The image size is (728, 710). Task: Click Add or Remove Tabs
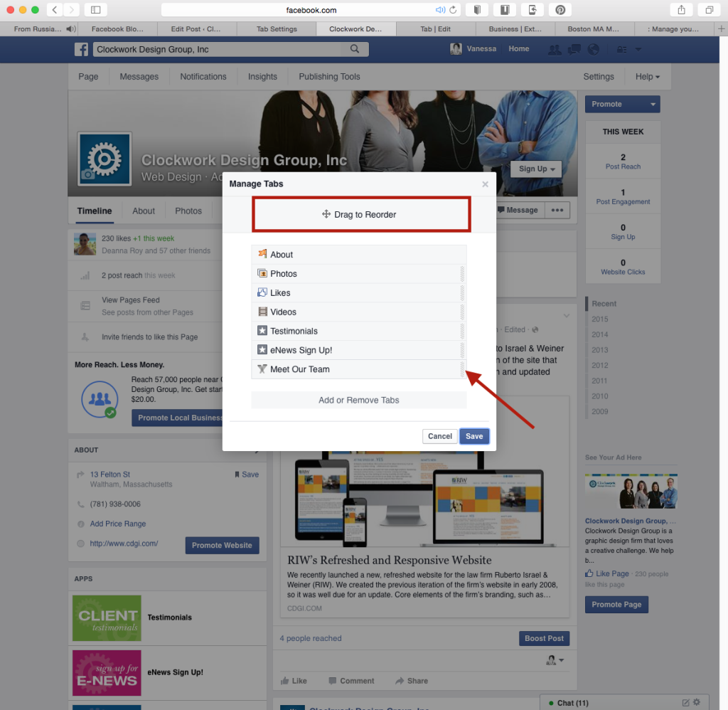(x=359, y=400)
